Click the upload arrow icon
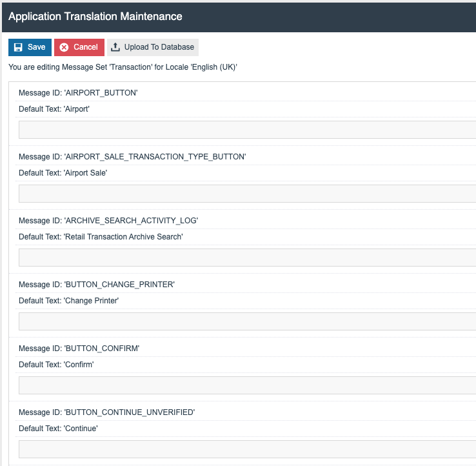This screenshot has width=476, height=466. [115, 47]
